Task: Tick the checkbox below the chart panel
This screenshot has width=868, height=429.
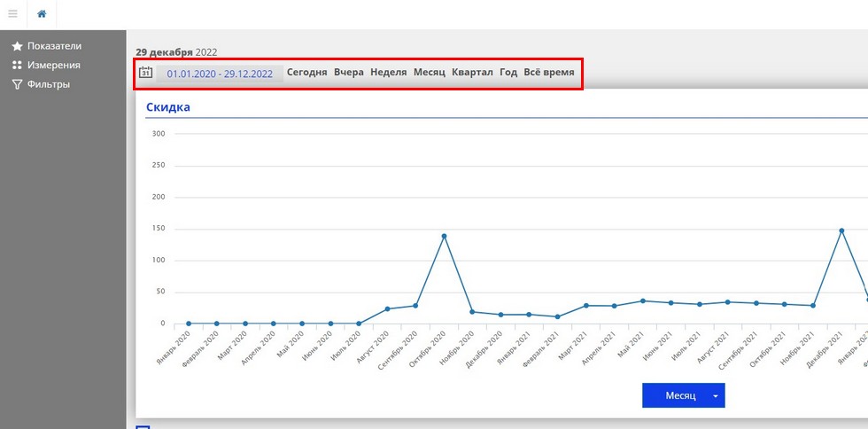Action: coord(143,426)
